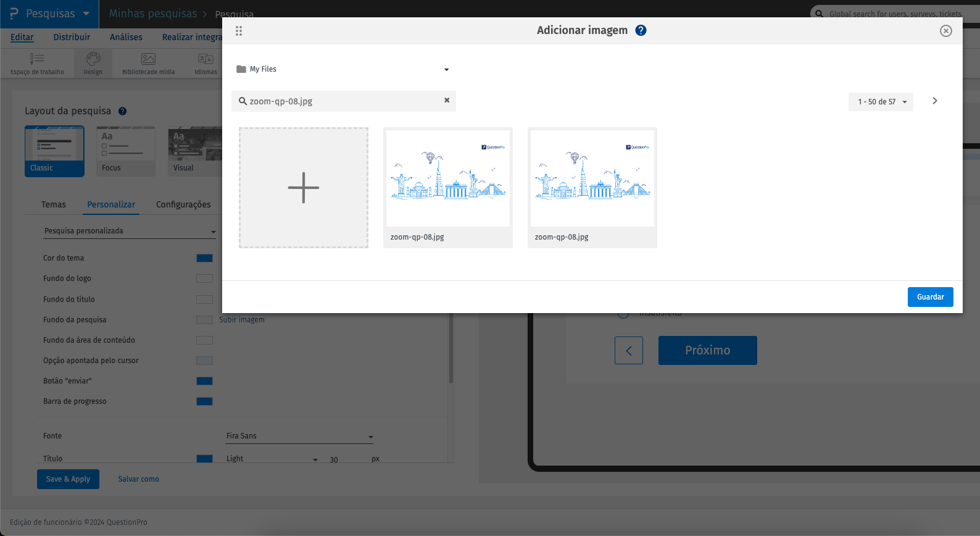The height and width of the screenshot is (536, 980).
Task: Open the Espaço de trabalho tool
Action: pos(37,64)
